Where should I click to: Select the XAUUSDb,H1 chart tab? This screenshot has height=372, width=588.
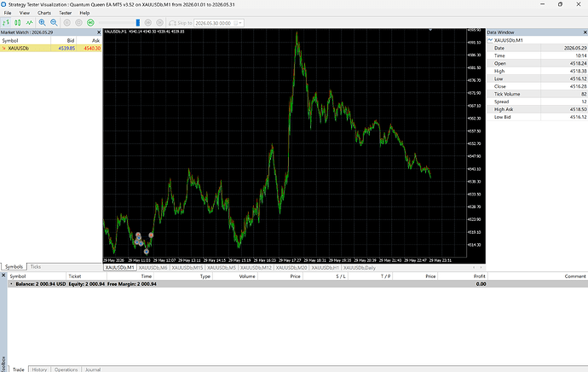tap(325, 268)
